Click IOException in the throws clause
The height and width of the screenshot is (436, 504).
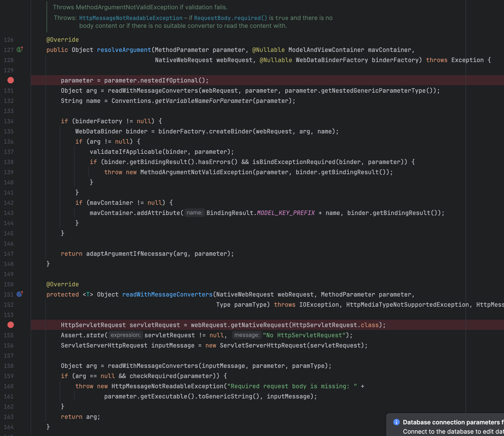point(319,304)
